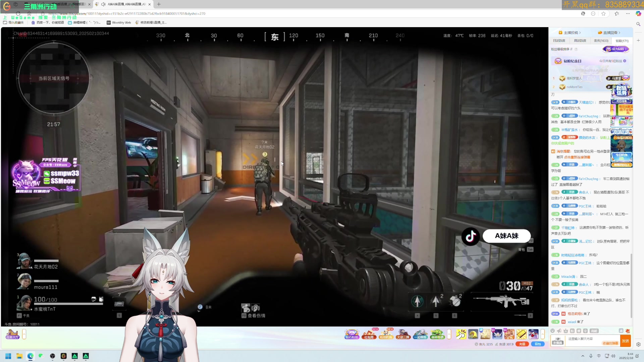Open the emoji picker in chat
This screenshot has height=362, width=644.
[x=553, y=331]
